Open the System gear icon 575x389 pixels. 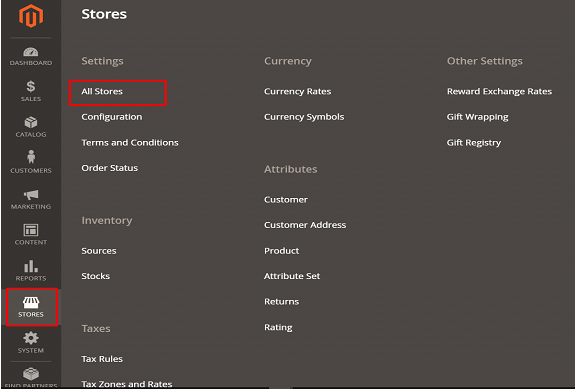(31, 338)
